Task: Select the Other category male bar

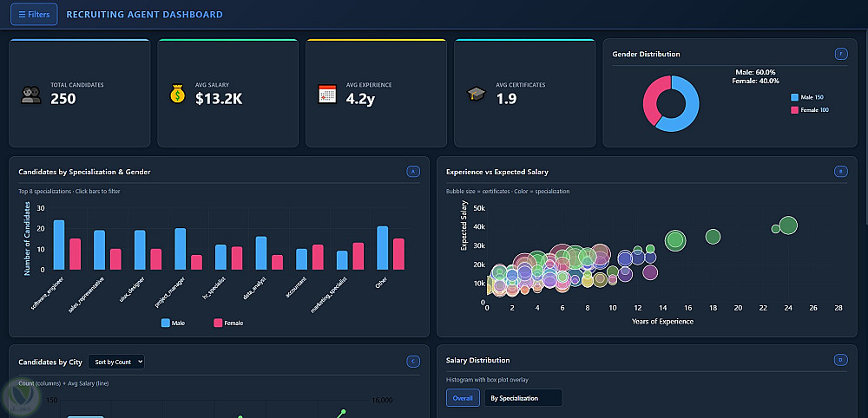Action: (383, 248)
